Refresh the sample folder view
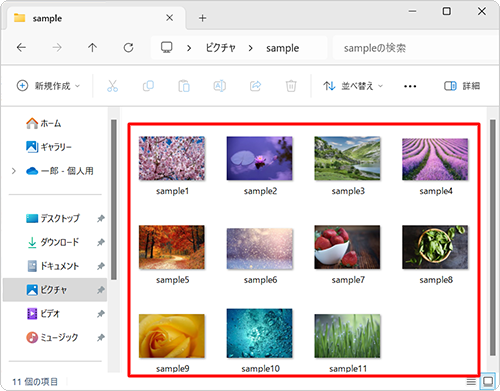500x391 pixels. 128,48
